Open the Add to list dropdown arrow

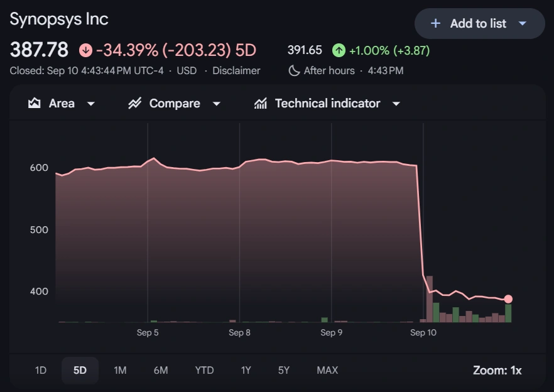[x=522, y=23]
